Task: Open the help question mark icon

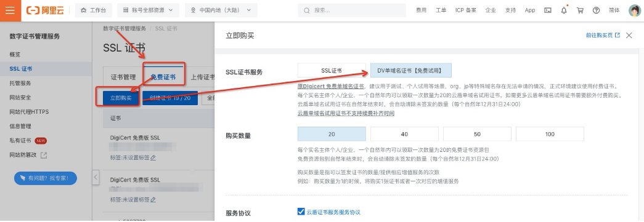Action: [597, 10]
